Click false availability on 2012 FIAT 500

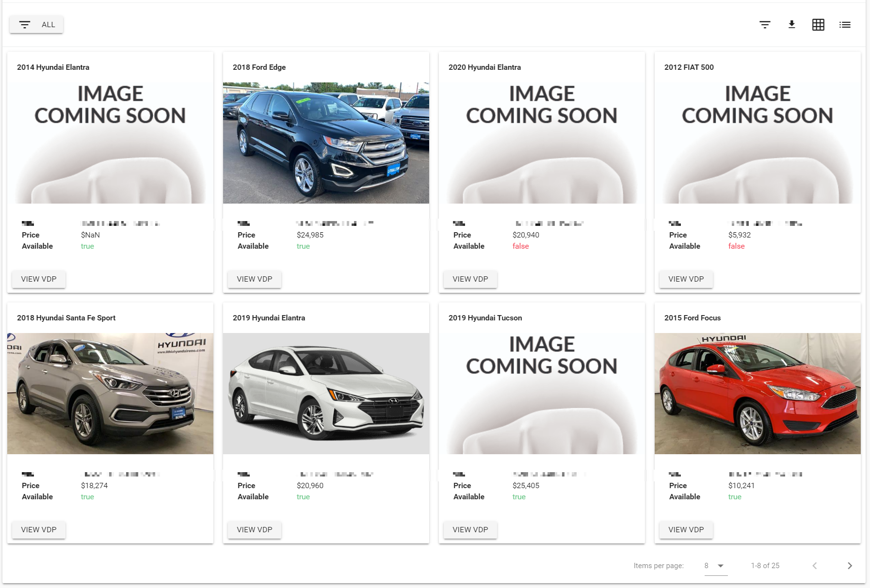coord(737,246)
